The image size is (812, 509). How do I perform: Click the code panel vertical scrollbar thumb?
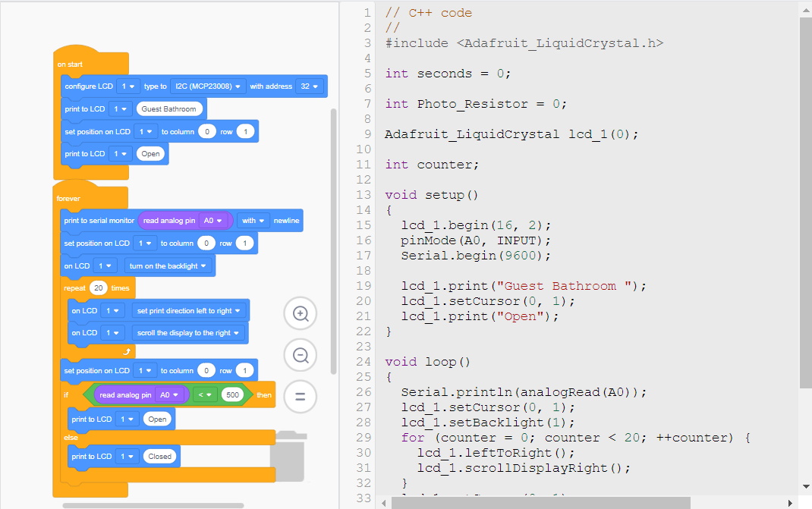805,203
